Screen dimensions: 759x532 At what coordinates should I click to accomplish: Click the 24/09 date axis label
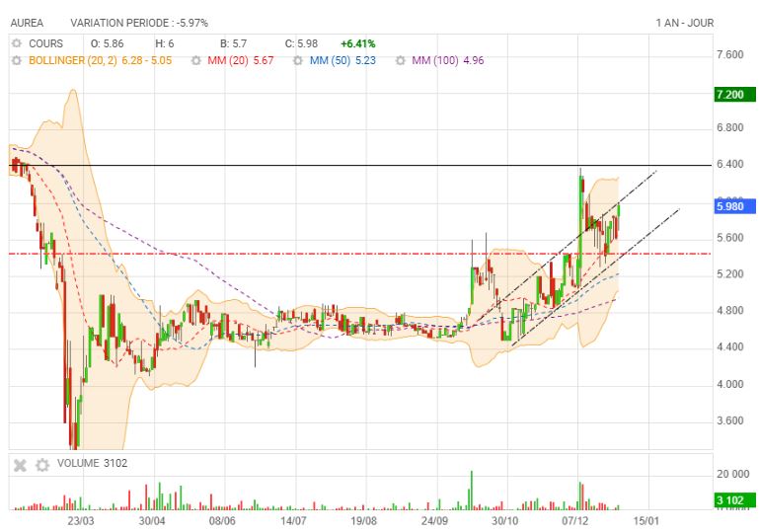click(434, 521)
